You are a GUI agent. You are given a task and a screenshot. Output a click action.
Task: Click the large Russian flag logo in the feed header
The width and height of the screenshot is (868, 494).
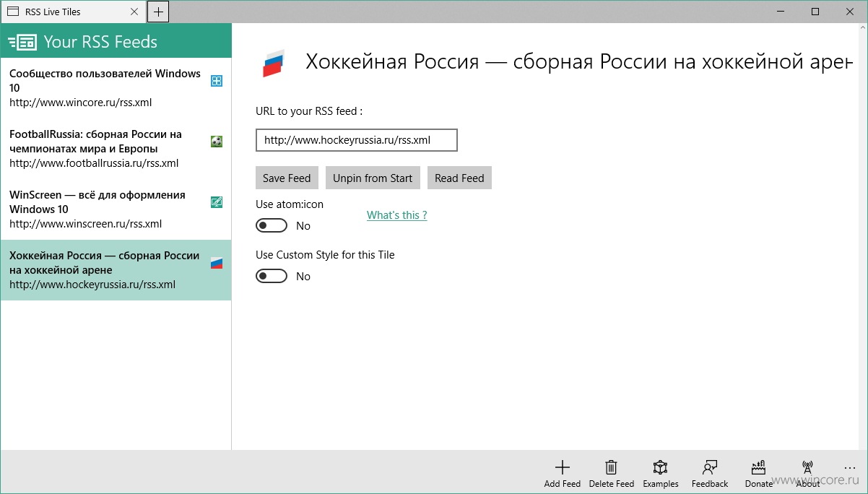pyautogui.click(x=273, y=64)
